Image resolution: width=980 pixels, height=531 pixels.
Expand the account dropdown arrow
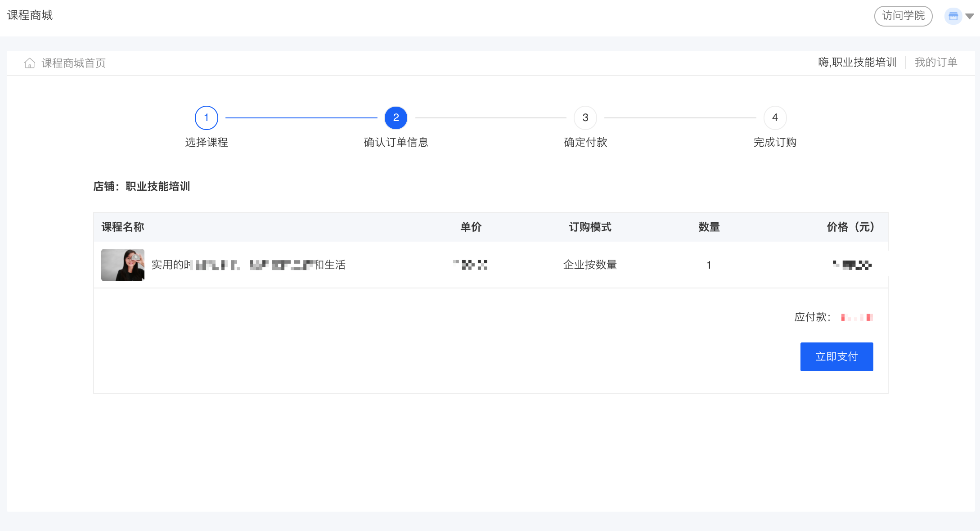[x=970, y=17]
